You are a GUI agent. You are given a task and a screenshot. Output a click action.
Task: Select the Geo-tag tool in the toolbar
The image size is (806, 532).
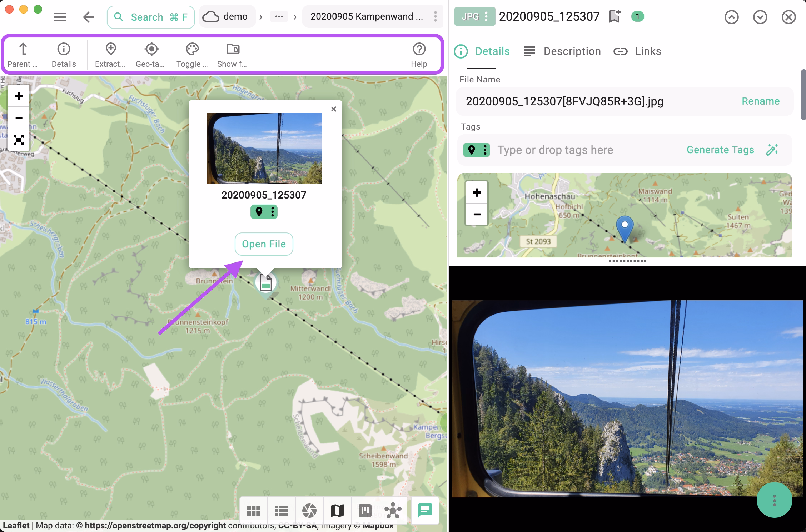[x=151, y=54]
